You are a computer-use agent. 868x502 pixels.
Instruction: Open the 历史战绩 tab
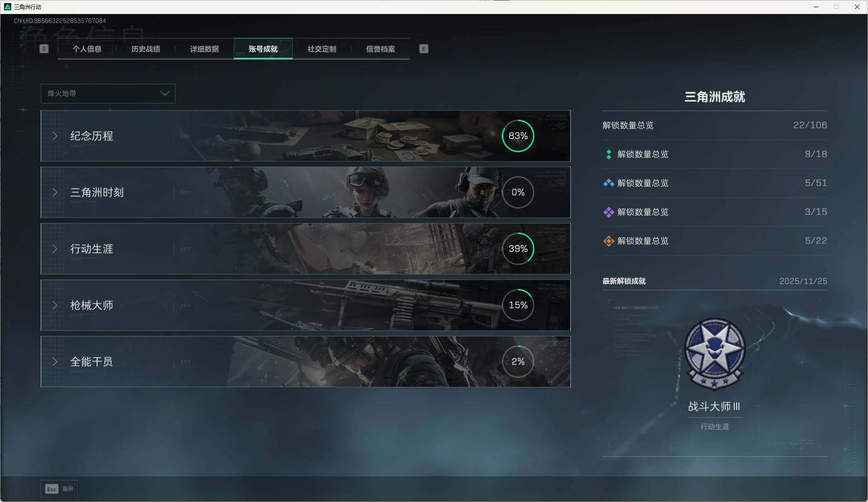(146, 49)
